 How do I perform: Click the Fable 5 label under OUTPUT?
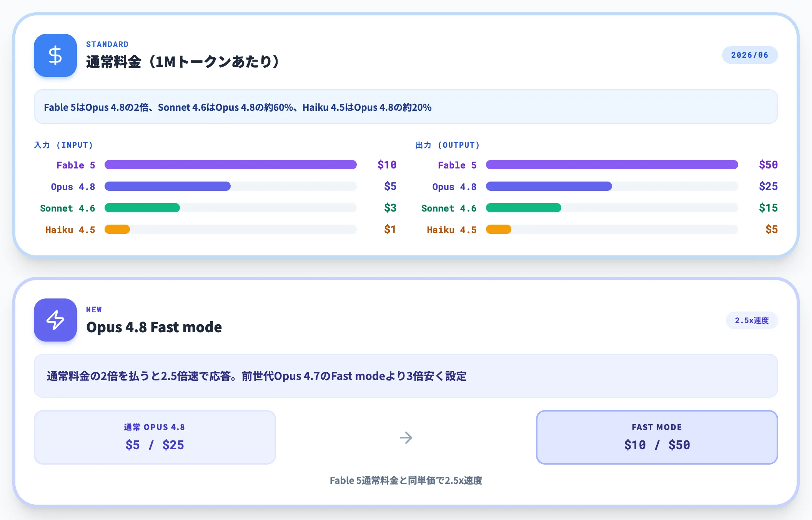tap(457, 165)
